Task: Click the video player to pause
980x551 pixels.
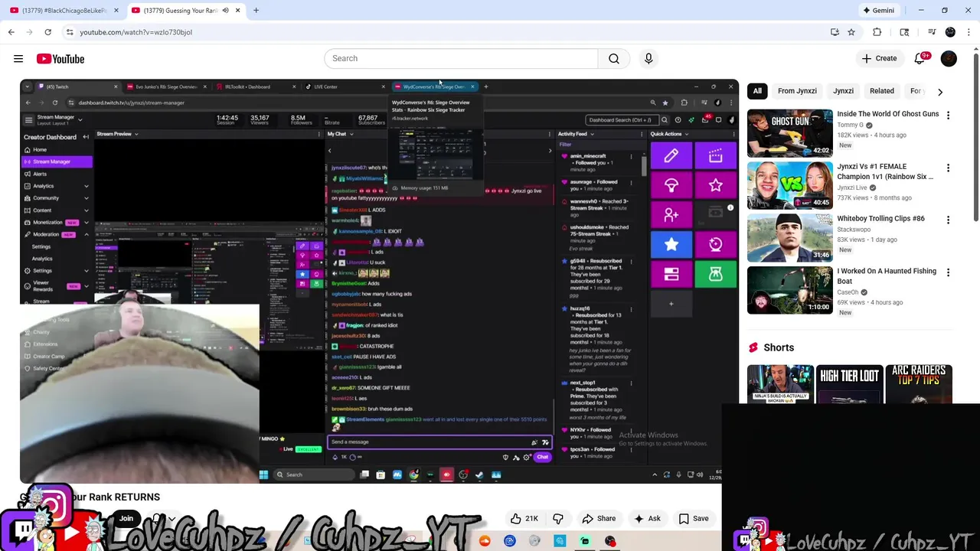Action: click(380, 281)
